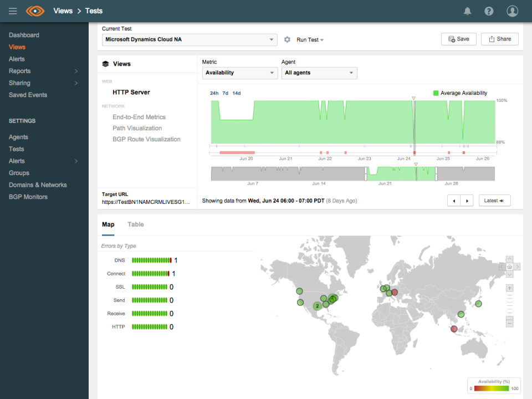
Task: Click the test settings gear icon
Action: [x=287, y=40]
